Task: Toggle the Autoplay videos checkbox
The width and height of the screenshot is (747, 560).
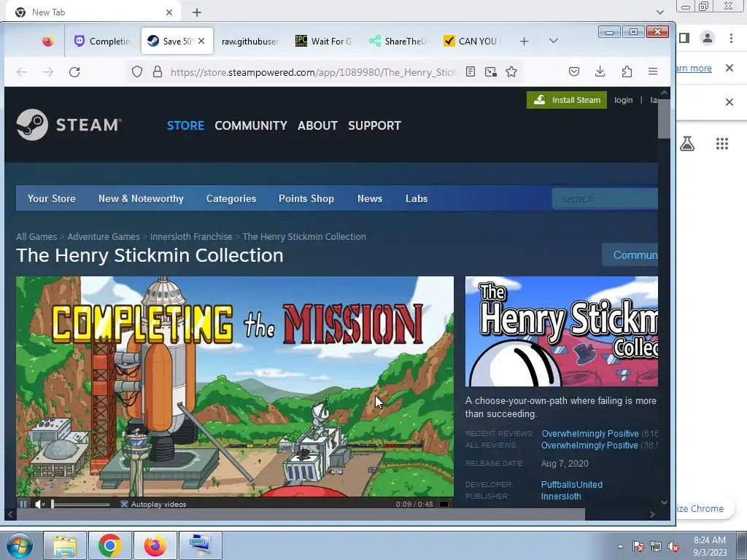Action: point(124,504)
